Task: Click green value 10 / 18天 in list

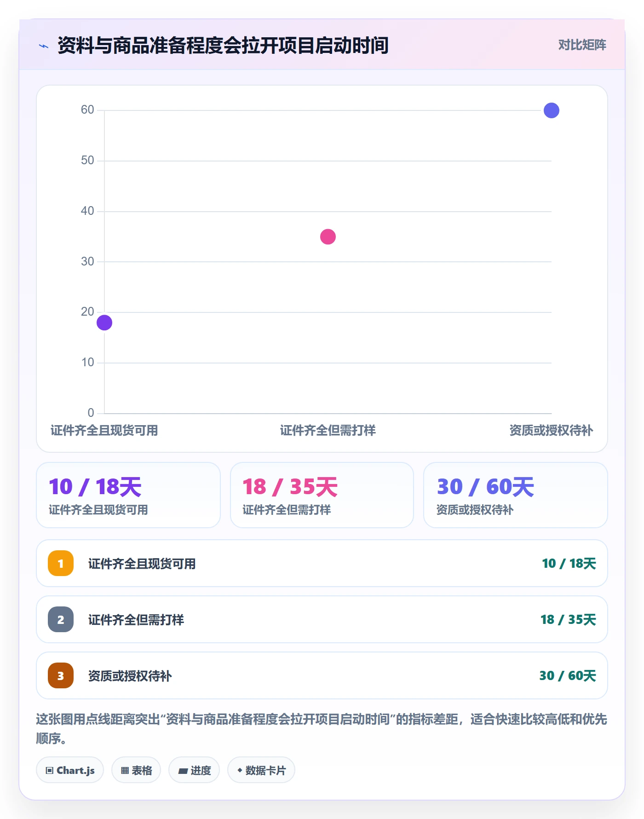Action: pyautogui.click(x=569, y=564)
